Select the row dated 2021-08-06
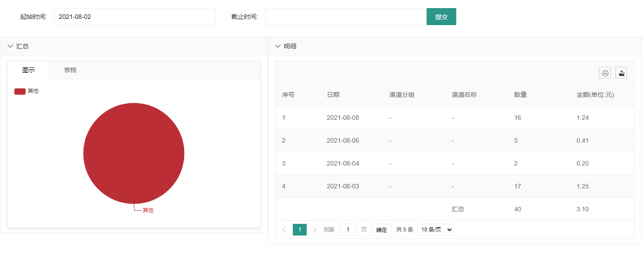Screen dimensions: 644x253 pyautogui.click(x=454, y=140)
